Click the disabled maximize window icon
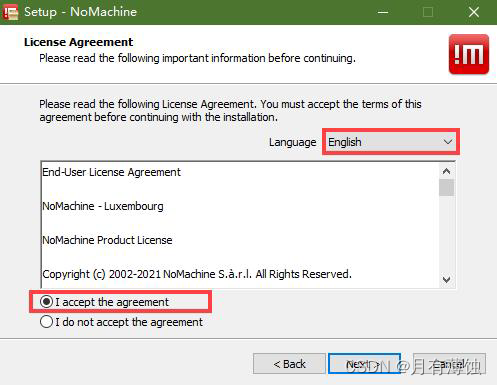The height and width of the screenshot is (385, 497). click(x=428, y=12)
